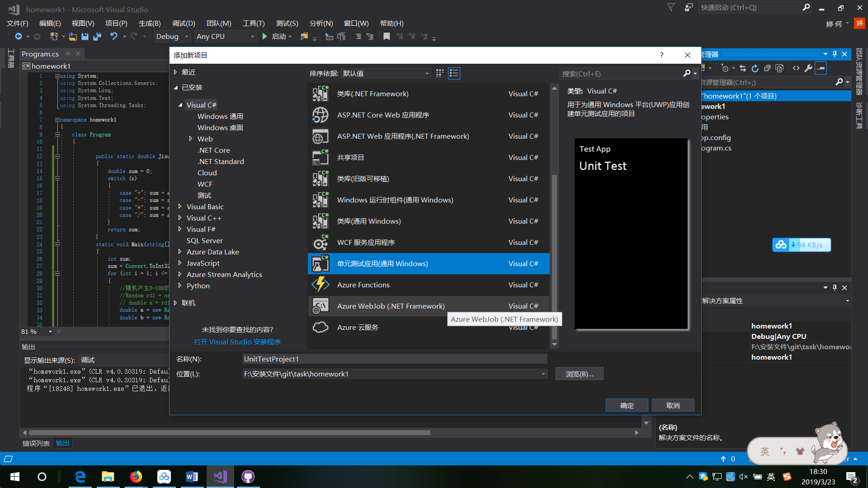Click the Collapse All icon in Solution Explorer
The image size is (868, 488).
[x=767, y=68]
